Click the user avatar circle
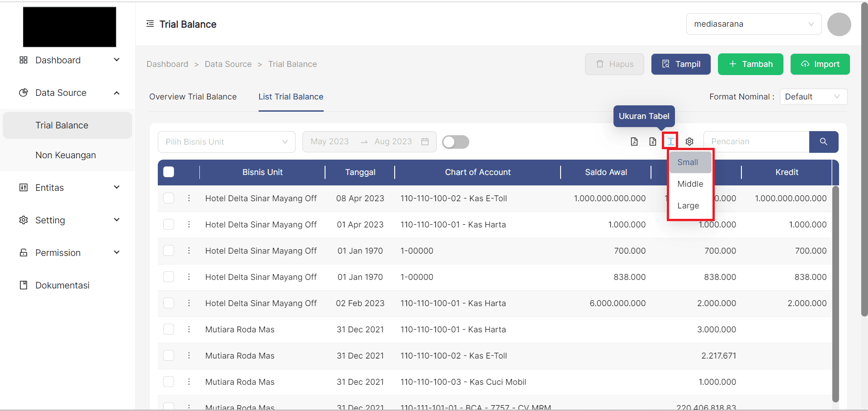 839,24
